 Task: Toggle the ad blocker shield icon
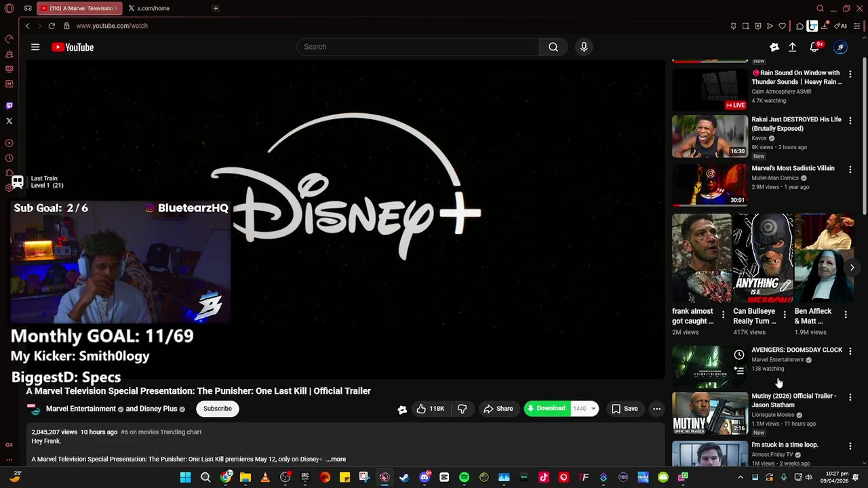coord(757,26)
